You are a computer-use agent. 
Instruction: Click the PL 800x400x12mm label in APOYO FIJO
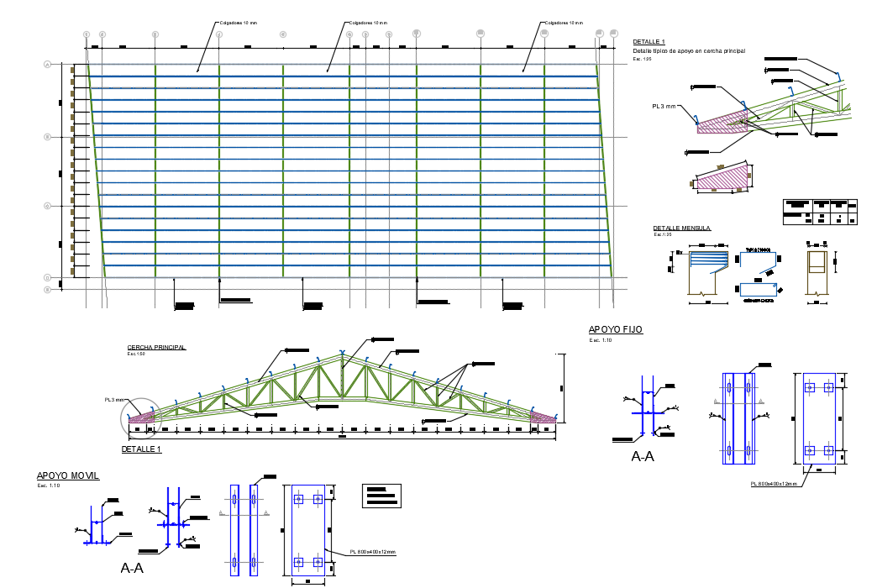pyautogui.click(x=779, y=484)
